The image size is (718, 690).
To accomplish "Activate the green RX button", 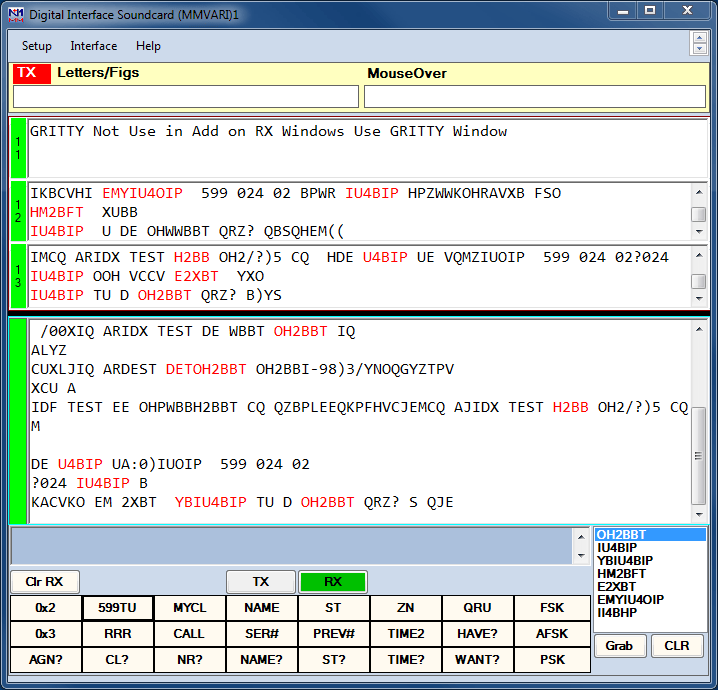I will tap(333, 581).
